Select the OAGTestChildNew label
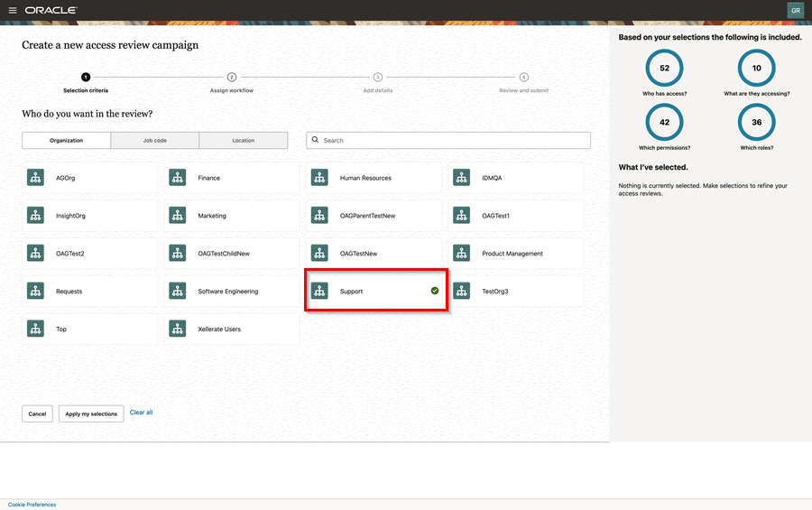Viewport: 812px width, 510px height. 224,254
